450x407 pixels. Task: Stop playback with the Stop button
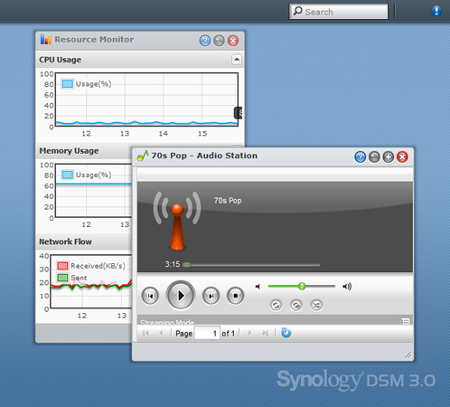coord(235,296)
